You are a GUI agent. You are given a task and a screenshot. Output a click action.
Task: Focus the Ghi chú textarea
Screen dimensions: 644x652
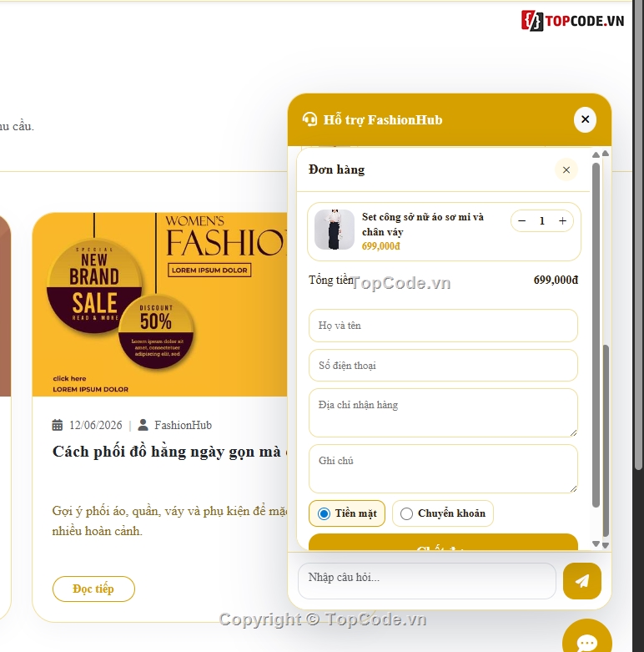[443, 468]
